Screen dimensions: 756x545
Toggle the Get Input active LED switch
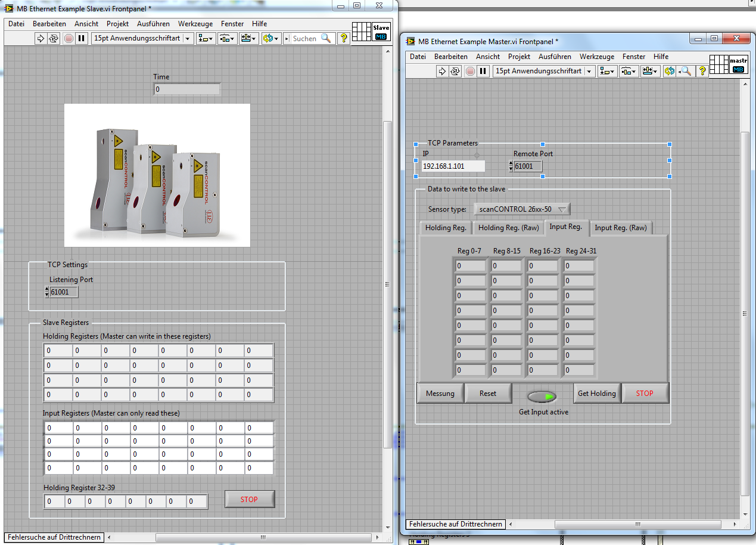pos(542,397)
